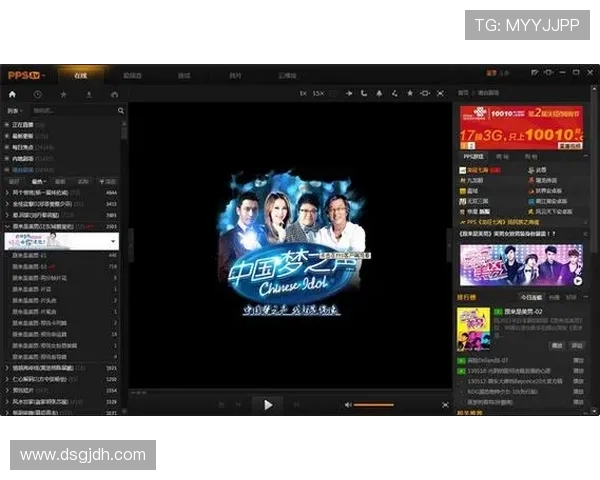Select the 1X playback speed option

(x=303, y=92)
